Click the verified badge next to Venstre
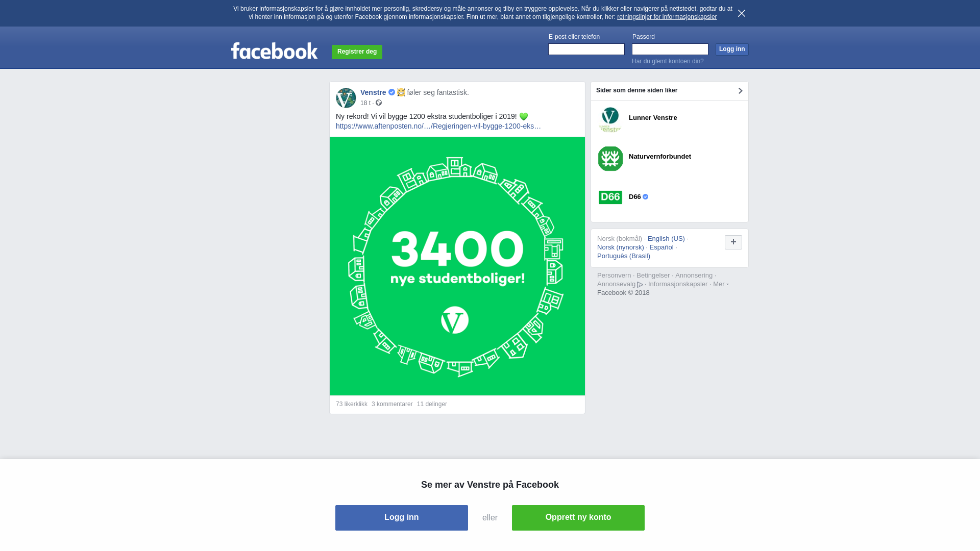This screenshot has width=980, height=551. pos(391,92)
